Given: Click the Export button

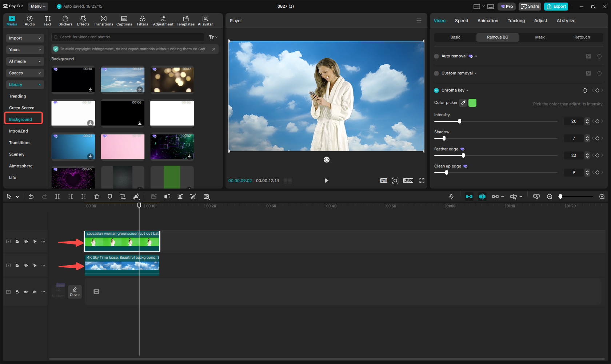Looking at the screenshot, I should pyautogui.click(x=556, y=6).
